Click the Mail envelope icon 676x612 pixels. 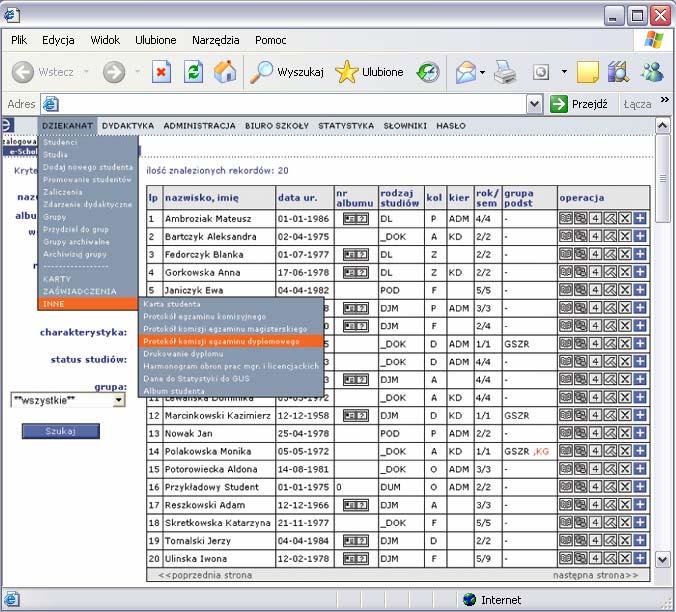click(466, 72)
